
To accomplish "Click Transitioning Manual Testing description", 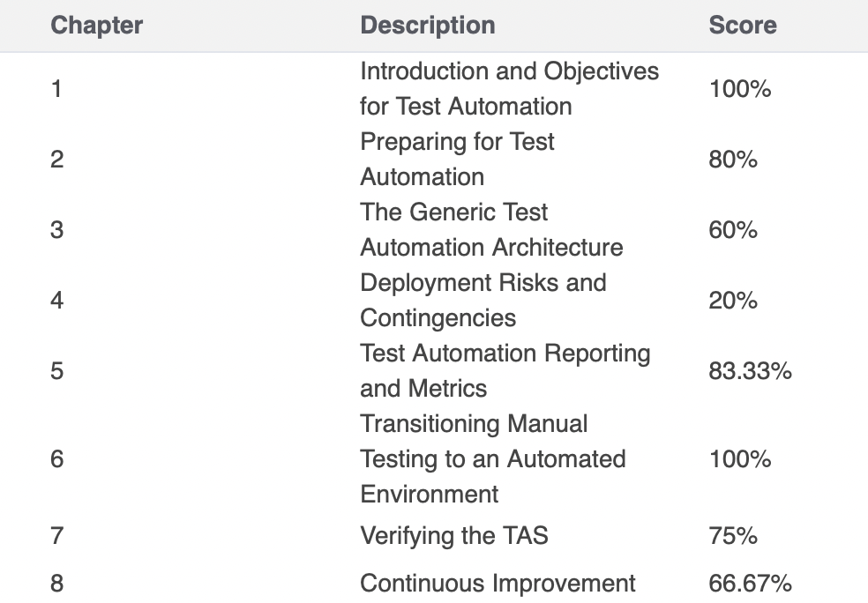I will [x=492, y=458].
